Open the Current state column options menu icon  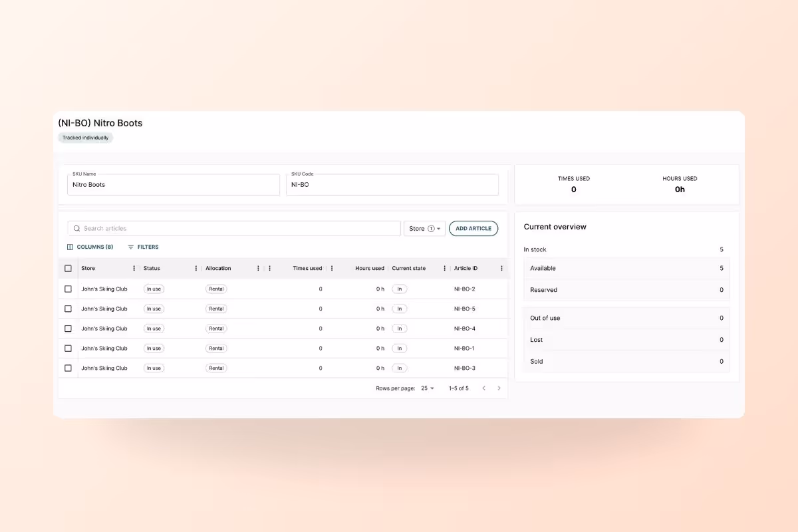[x=444, y=268]
